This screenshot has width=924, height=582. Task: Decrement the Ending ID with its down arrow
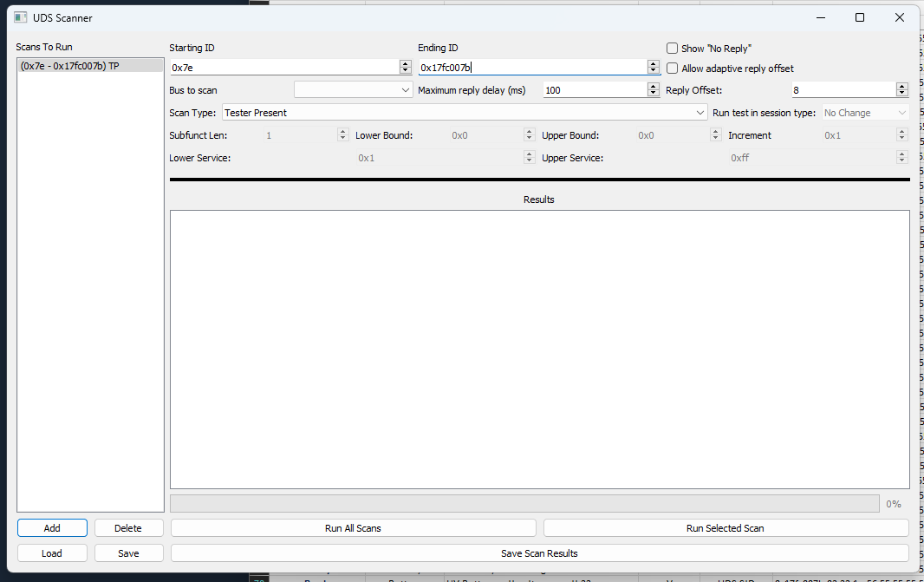[652, 70]
